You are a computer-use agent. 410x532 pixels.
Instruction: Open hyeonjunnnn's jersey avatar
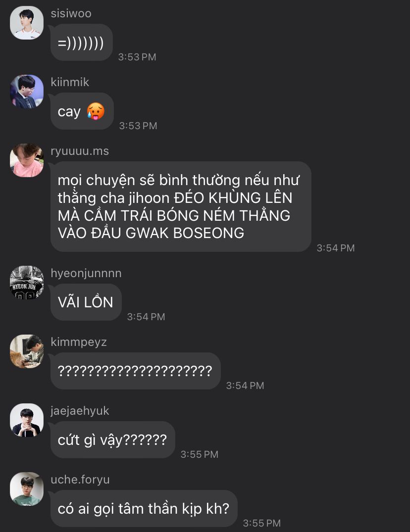(27, 282)
